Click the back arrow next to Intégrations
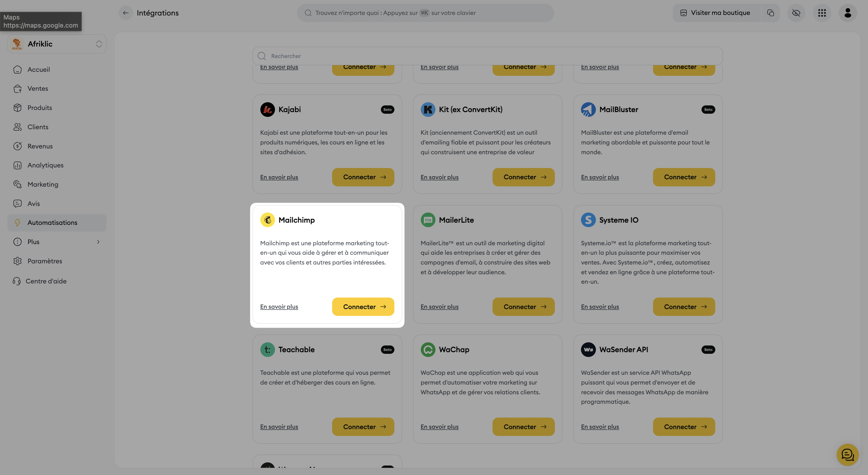The image size is (868, 475). 125,13
